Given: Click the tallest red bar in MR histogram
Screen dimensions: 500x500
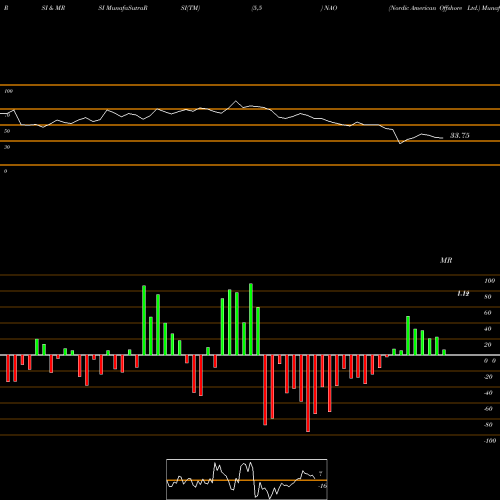Looking at the screenshot, I should click(x=308, y=393).
